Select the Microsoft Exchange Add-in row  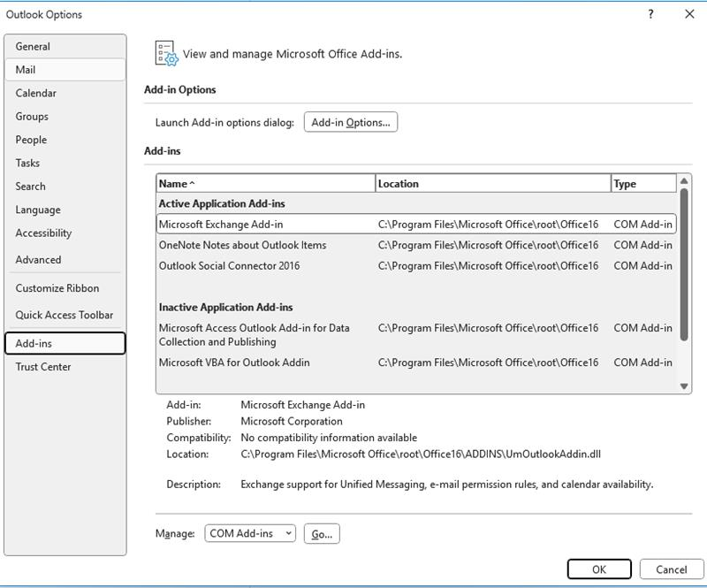(x=416, y=225)
